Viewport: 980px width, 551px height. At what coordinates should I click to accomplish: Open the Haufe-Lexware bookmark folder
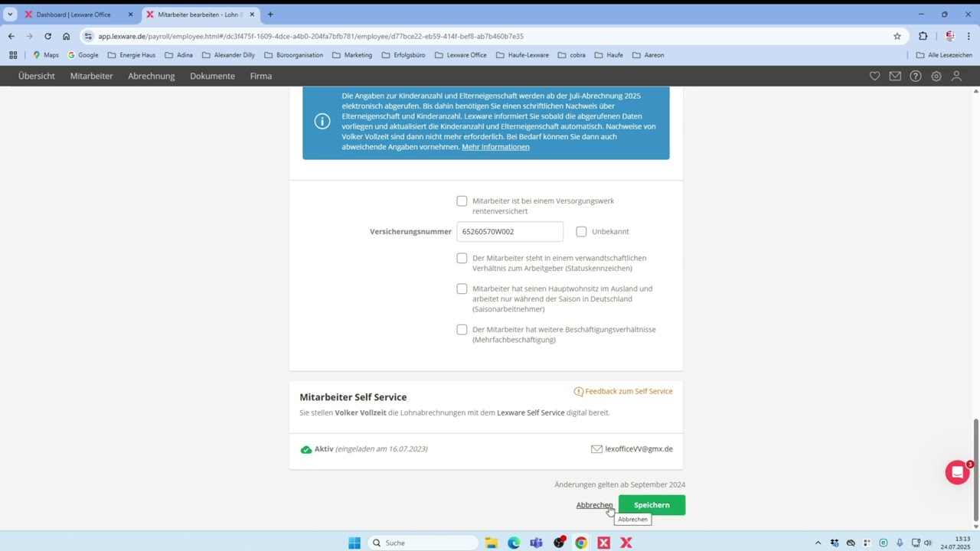[x=522, y=55]
